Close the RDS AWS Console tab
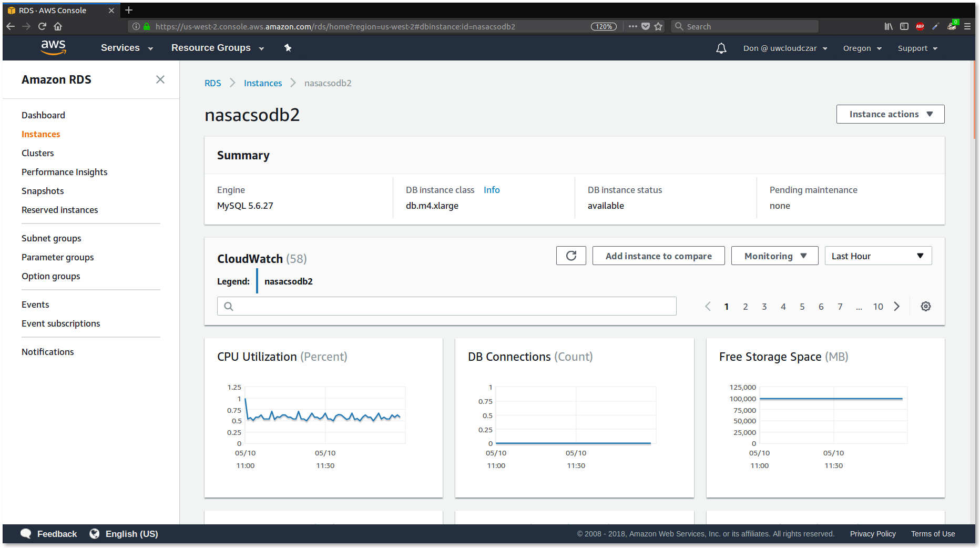The width and height of the screenshot is (980, 548). coord(111,11)
